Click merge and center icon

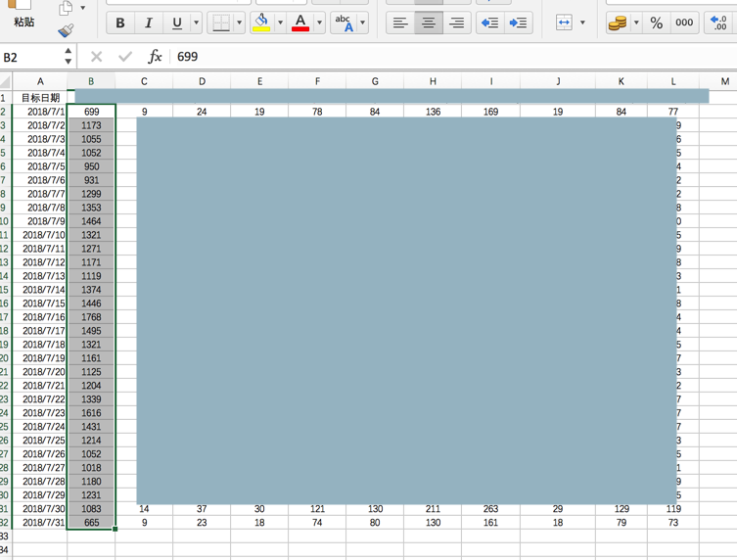tap(564, 23)
